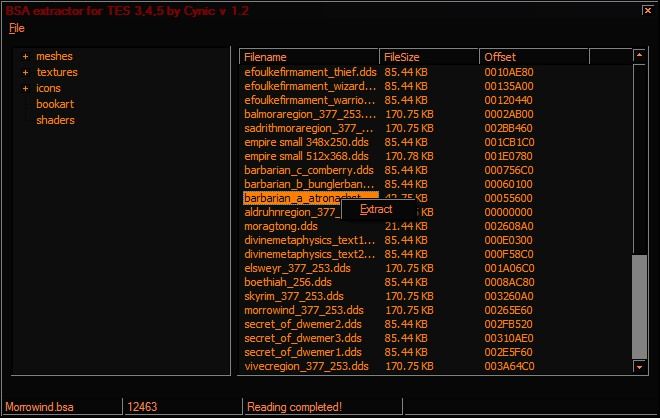Click the 21.44 KB file size
Viewport: 660px width, 418px height.
click(x=406, y=226)
